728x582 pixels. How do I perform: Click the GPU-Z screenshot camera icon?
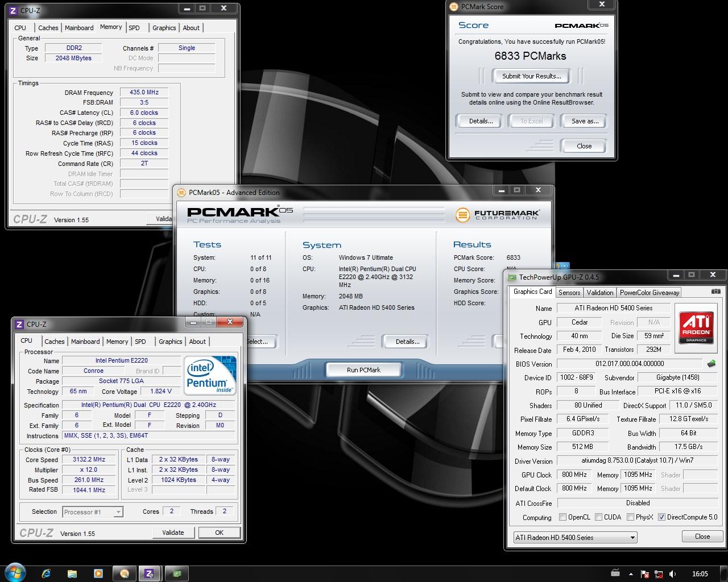715,292
